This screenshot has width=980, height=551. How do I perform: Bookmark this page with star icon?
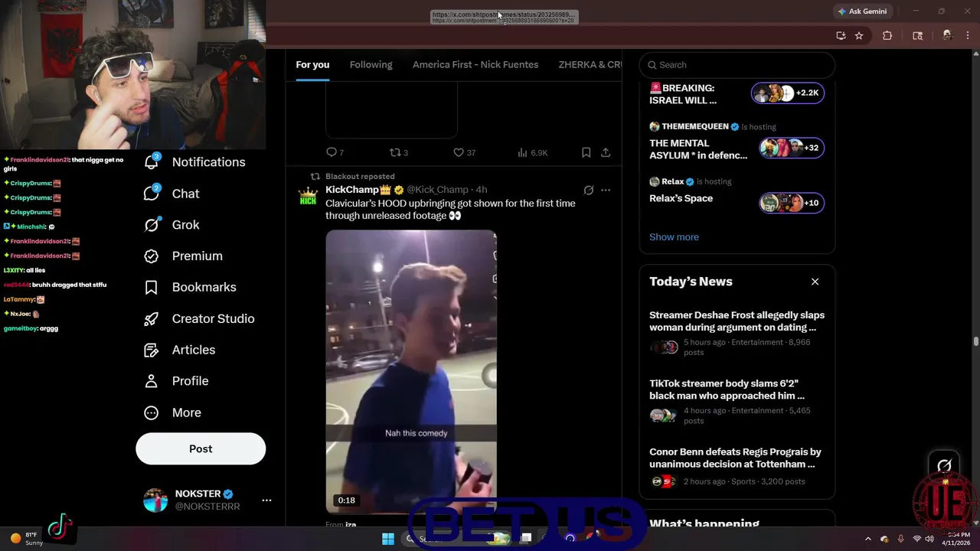coord(859,35)
